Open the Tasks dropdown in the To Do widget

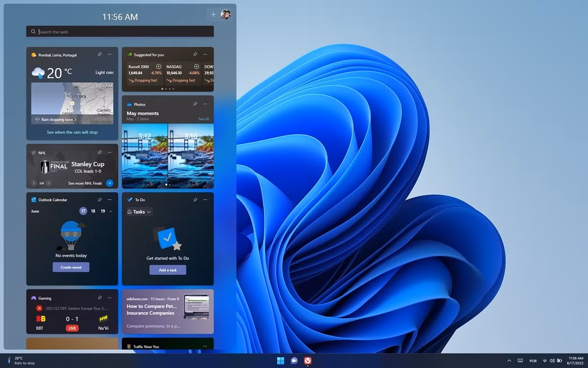[139, 211]
